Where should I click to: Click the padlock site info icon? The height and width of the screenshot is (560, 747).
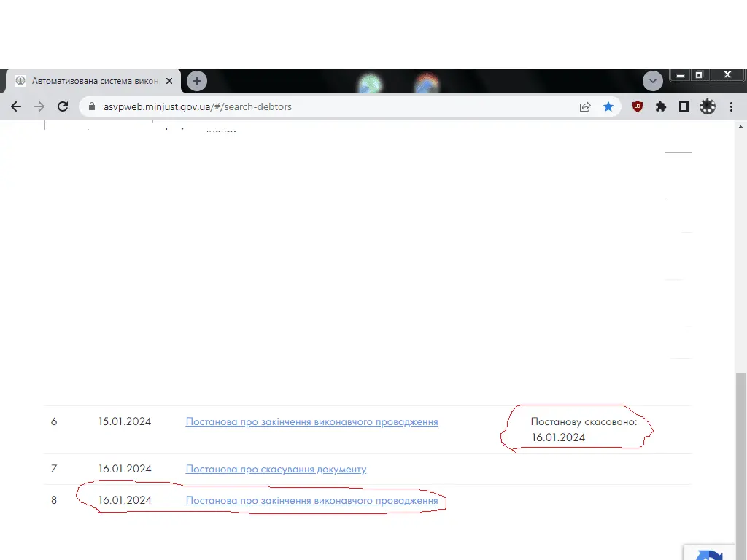click(x=92, y=106)
